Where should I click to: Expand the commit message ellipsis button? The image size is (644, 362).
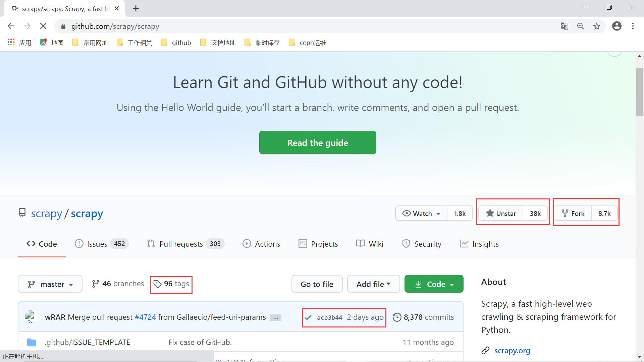[x=276, y=318]
